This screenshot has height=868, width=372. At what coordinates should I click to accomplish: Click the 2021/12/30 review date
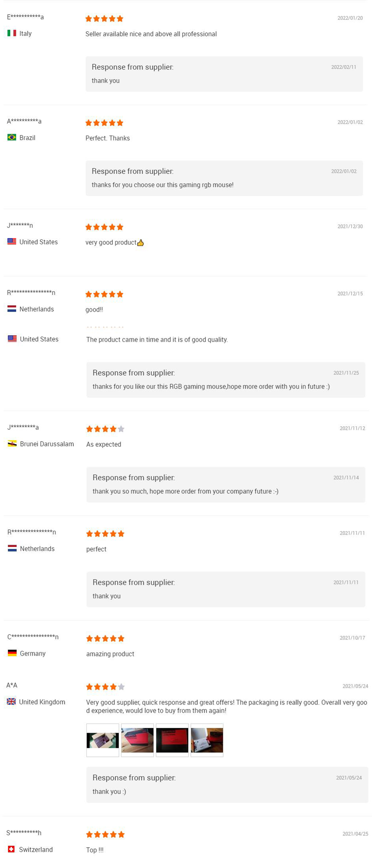coord(350,226)
